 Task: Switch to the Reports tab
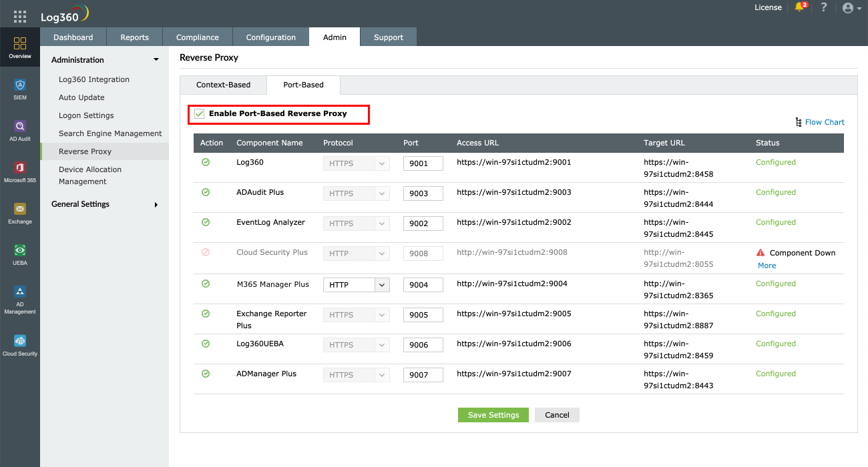coord(134,37)
